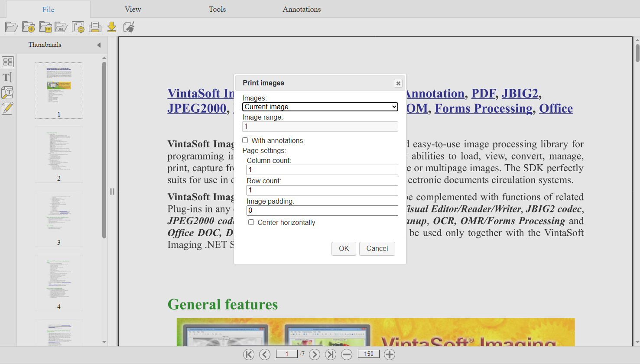Zoom in with the plus button
This screenshot has height=364, width=640.
click(x=390, y=354)
